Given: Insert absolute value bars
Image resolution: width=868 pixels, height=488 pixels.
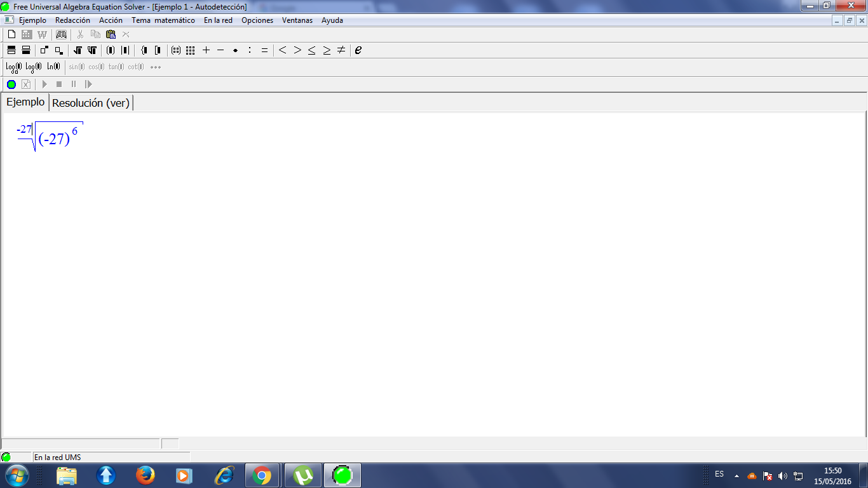Looking at the screenshot, I should pyautogui.click(x=125, y=50).
